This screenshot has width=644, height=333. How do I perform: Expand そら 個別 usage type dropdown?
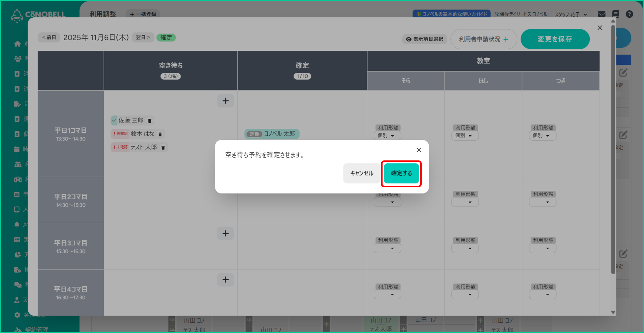[x=387, y=136]
